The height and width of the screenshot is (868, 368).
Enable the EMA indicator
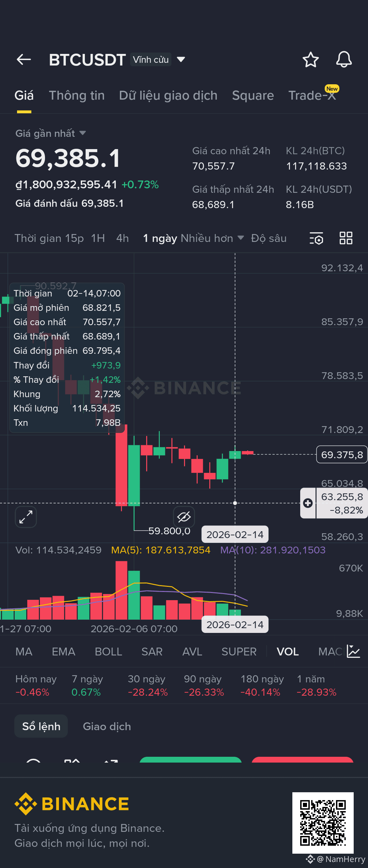[63, 652]
